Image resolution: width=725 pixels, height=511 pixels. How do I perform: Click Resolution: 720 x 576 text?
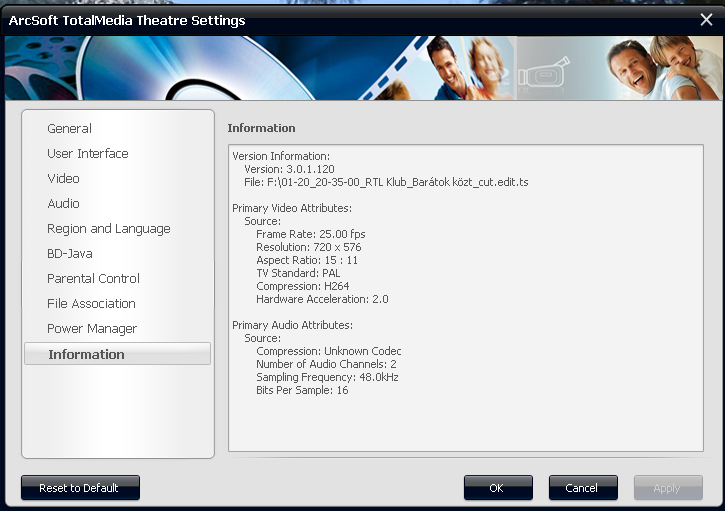click(x=309, y=247)
